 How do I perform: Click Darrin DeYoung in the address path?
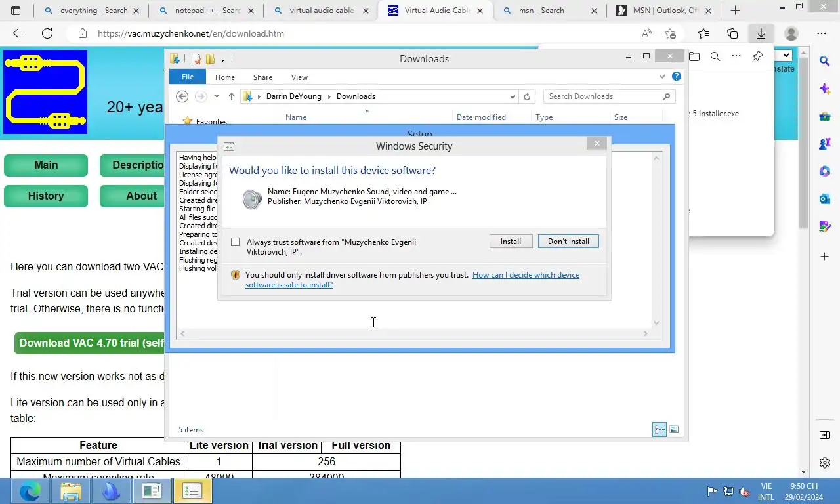pos(294,96)
